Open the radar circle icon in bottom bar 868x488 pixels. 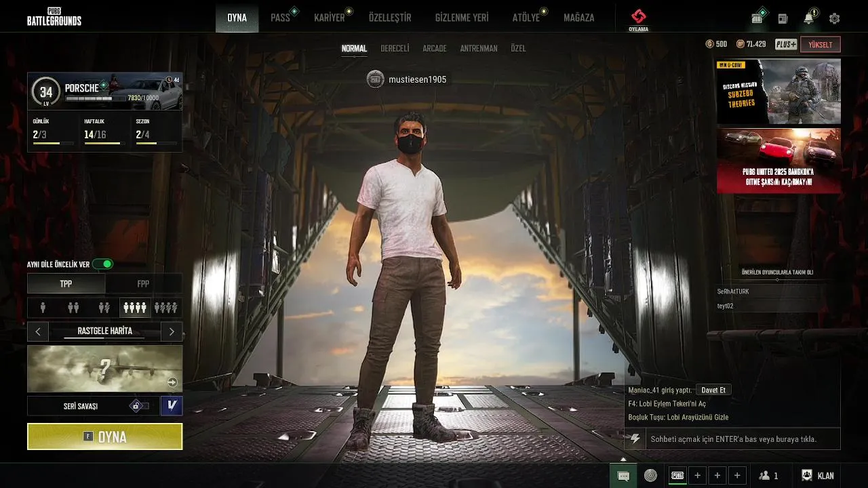tap(651, 476)
